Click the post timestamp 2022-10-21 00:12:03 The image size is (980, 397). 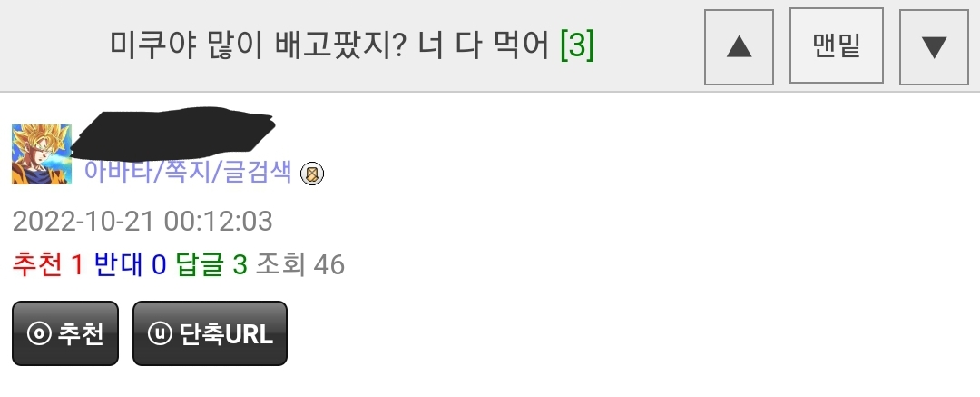[142, 222]
